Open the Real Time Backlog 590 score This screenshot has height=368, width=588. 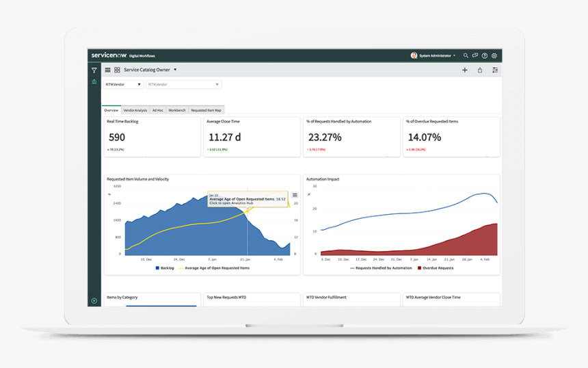click(x=117, y=137)
